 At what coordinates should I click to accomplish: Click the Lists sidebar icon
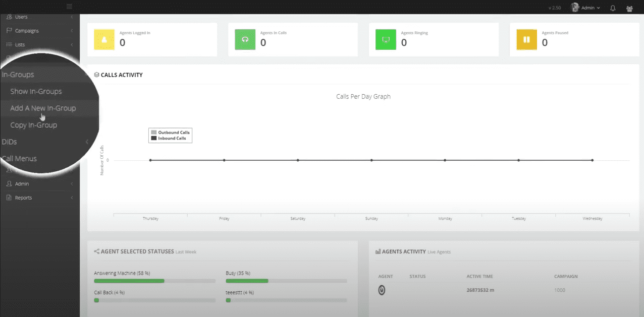9,45
